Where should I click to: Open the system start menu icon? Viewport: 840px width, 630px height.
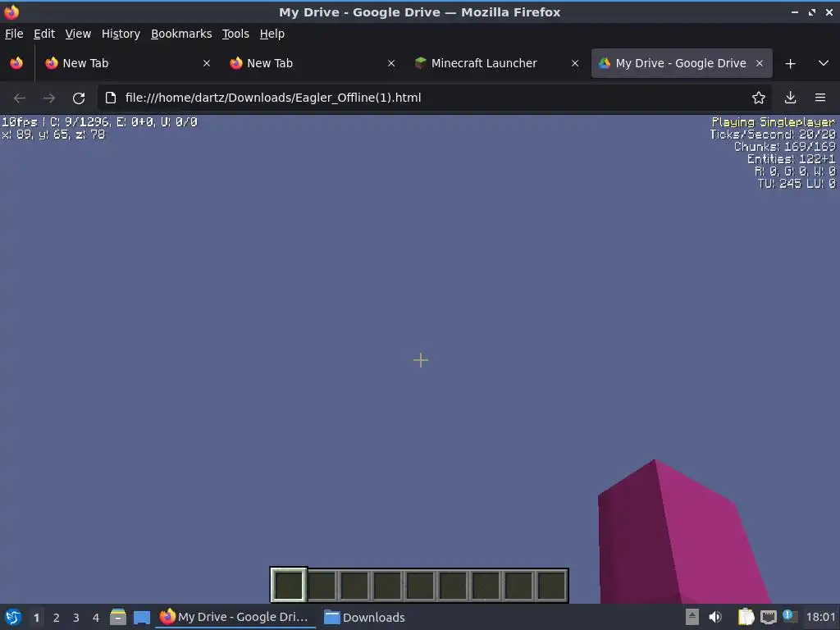tap(13, 617)
